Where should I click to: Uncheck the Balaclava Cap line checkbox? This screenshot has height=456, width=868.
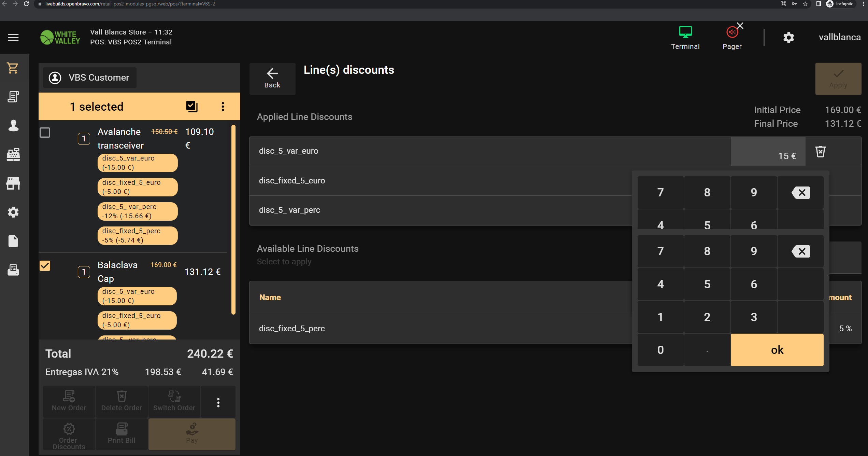click(x=45, y=266)
